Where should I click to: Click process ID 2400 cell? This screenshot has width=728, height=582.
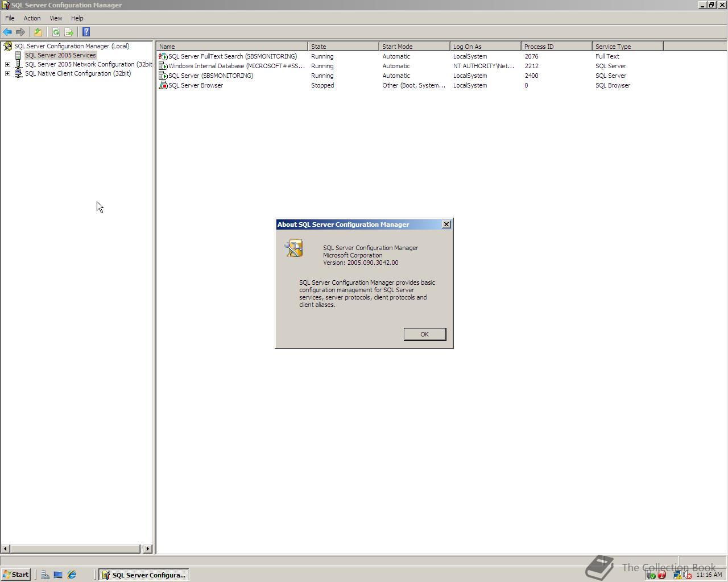531,76
